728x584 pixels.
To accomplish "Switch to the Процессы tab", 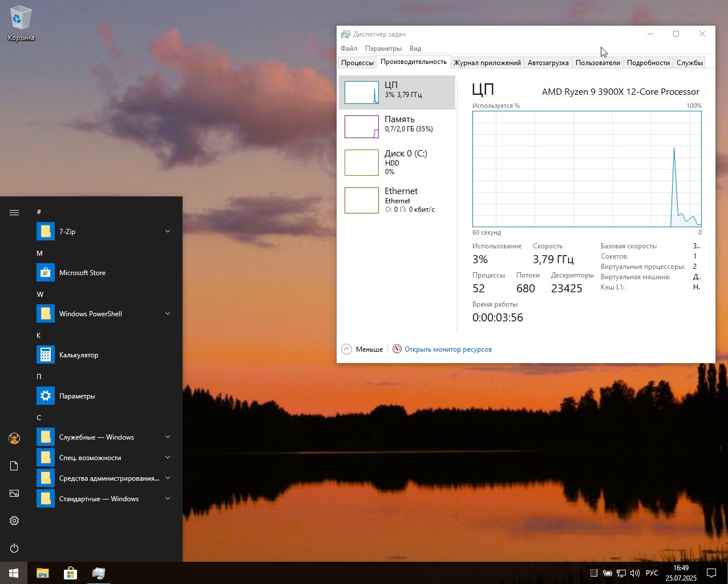I will [357, 63].
